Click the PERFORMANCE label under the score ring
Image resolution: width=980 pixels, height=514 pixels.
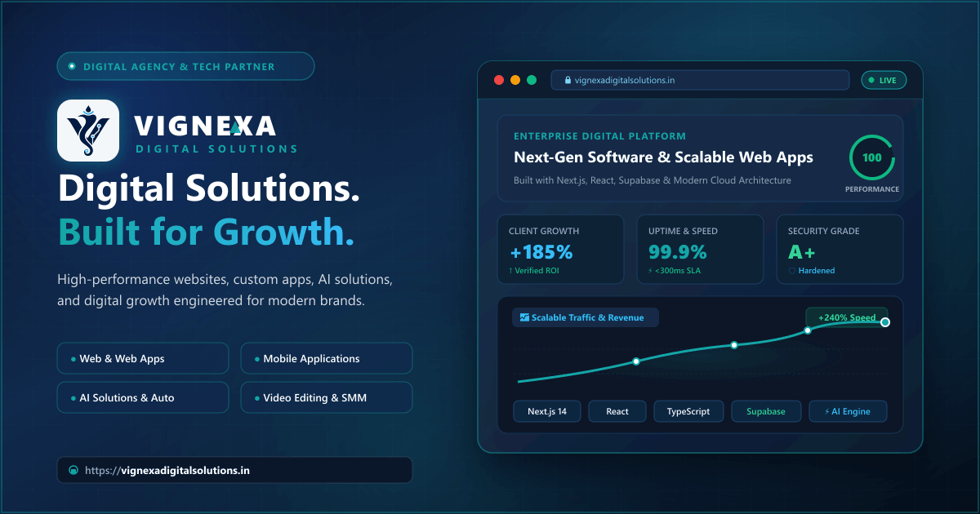(872, 189)
